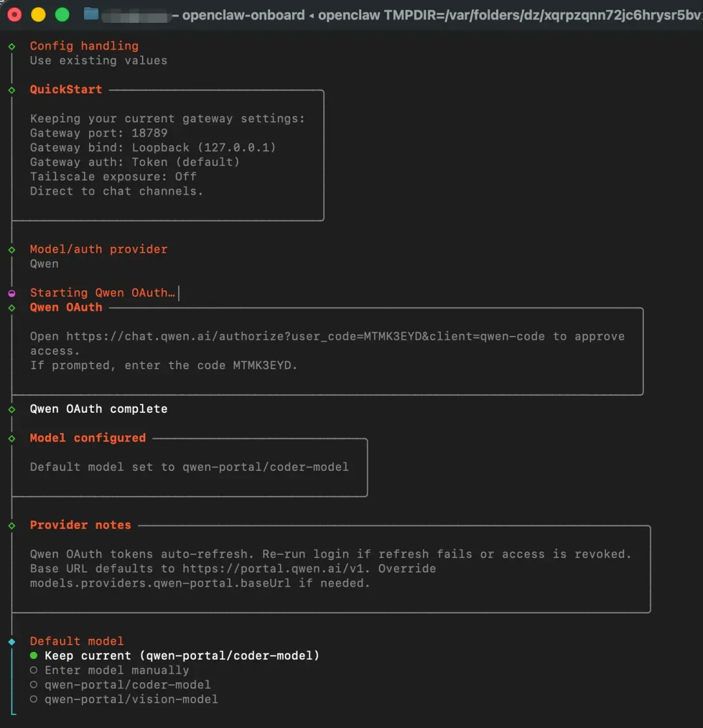Click the Keeping your current gateway settings line

(167, 119)
